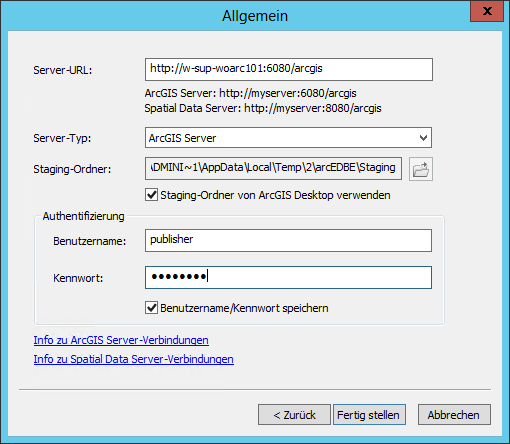The height and width of the screenshot is (444, 510).
Task: Open the Server-Typ dropdown
Action: point(288,137)
